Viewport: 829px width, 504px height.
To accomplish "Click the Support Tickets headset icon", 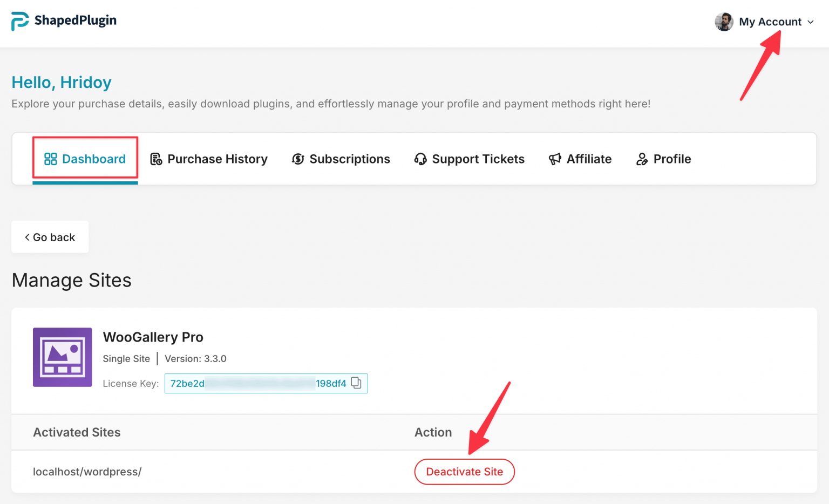I will tap(420, 159).
